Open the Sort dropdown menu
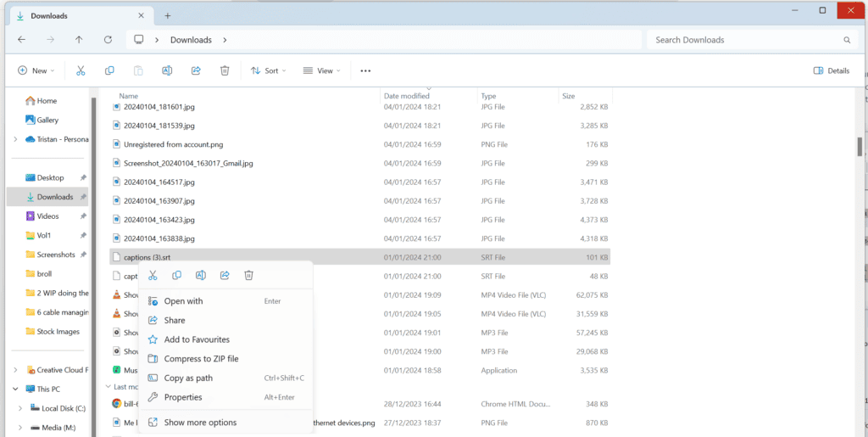 [x=269, y=70]
